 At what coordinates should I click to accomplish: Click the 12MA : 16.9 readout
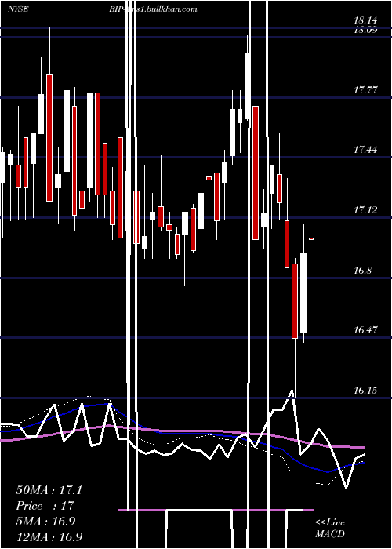click(x=49, y=536)
